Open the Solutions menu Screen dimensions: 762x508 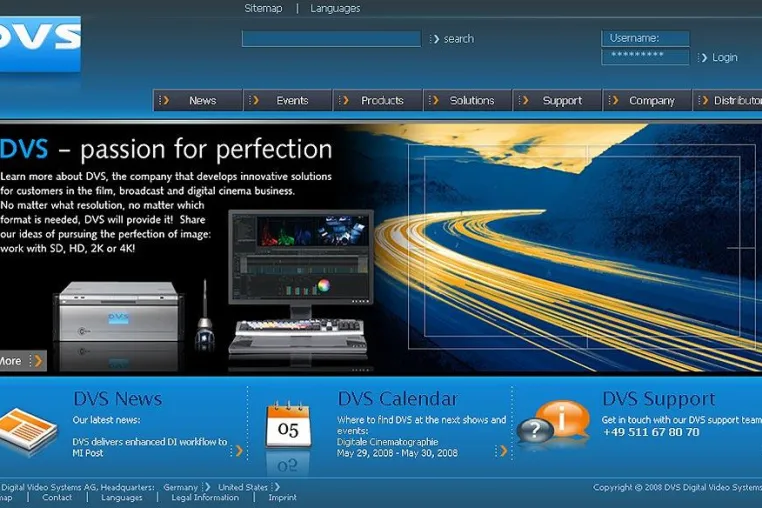pos(468,101)
